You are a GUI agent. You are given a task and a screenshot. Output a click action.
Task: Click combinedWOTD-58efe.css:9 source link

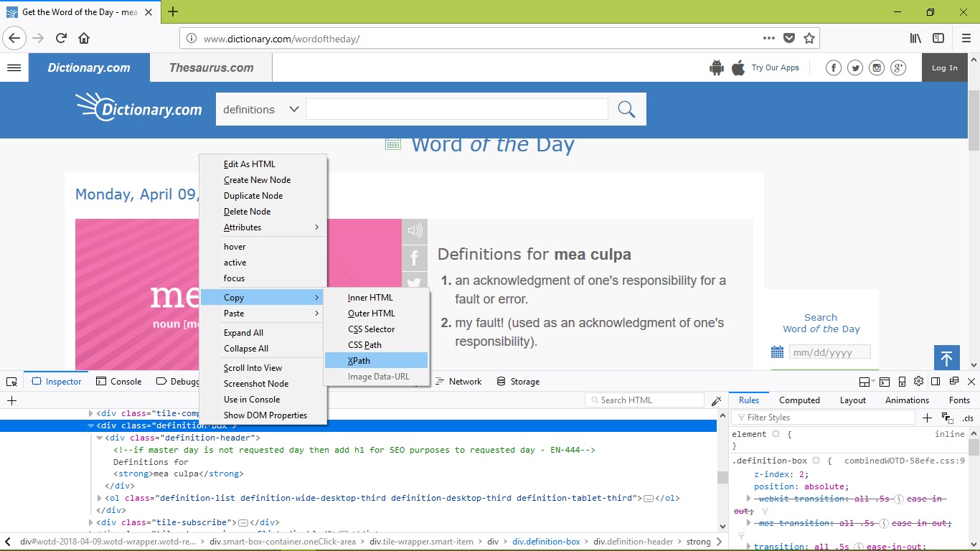pos(905,461)
